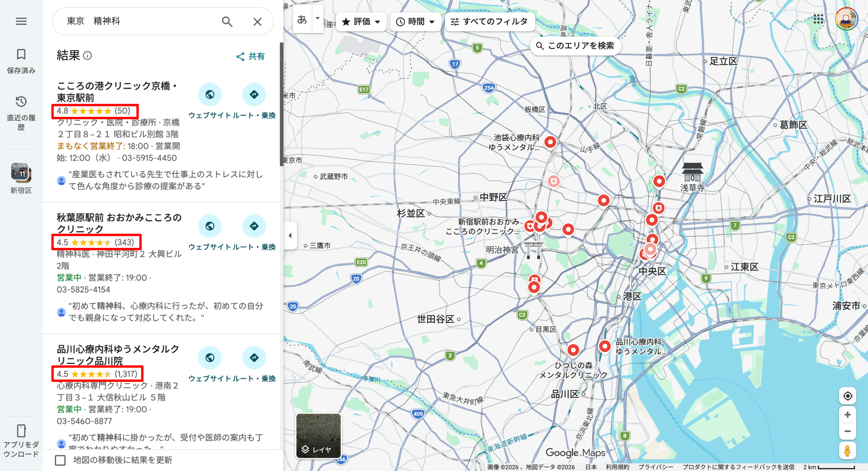Open the 評価 rating filter dropdown
The image size is (868, 471).
(x=361, y=21)
